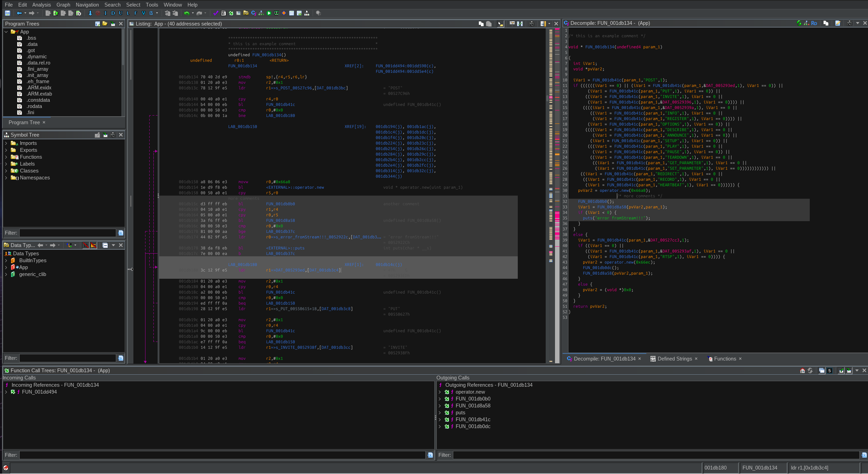Click the Disassemble 'D' toolbar icon
The height and width of the screenshot is (474, 868).
pos(113,13)
